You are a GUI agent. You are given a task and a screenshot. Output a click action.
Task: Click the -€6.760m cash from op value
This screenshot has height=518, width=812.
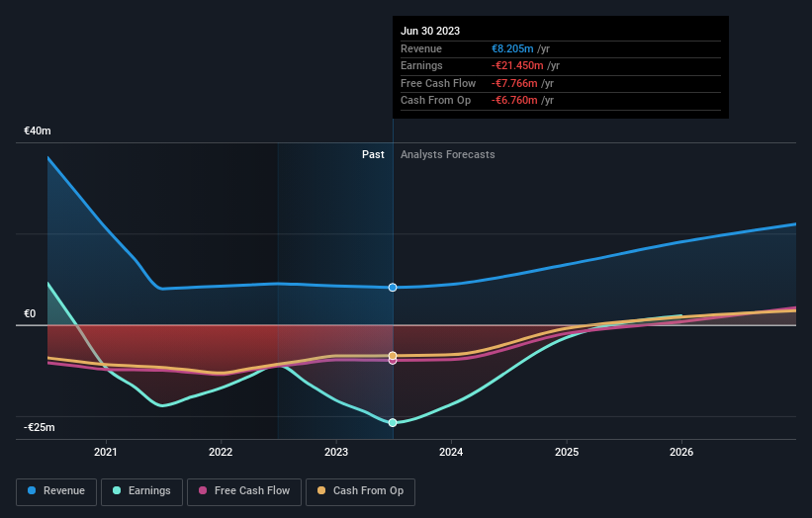click(514, 101)
